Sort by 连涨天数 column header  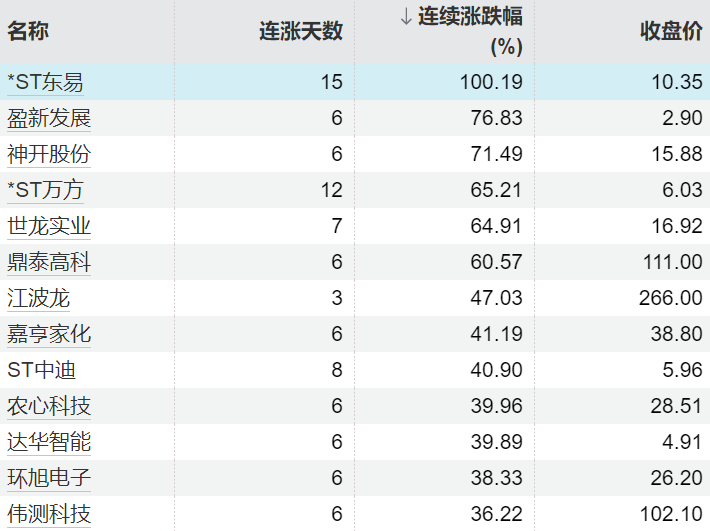pos(300,31)
